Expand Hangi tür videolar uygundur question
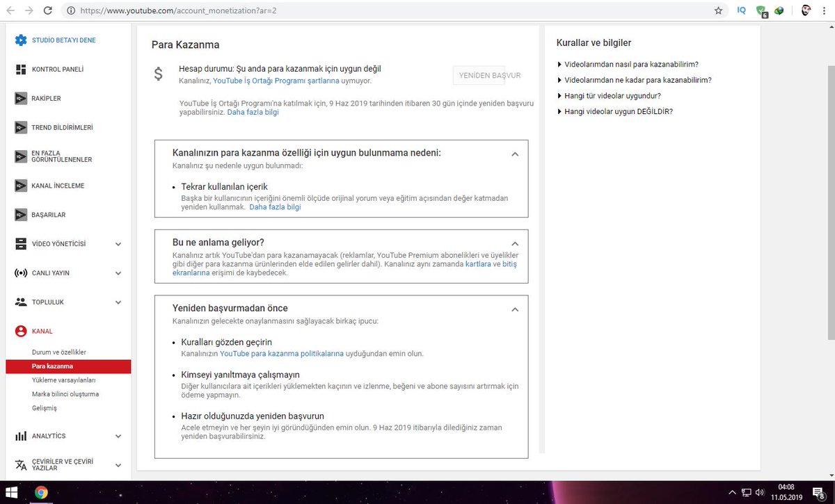Screen dimensions: 835x504 click(x=609, y=95)
